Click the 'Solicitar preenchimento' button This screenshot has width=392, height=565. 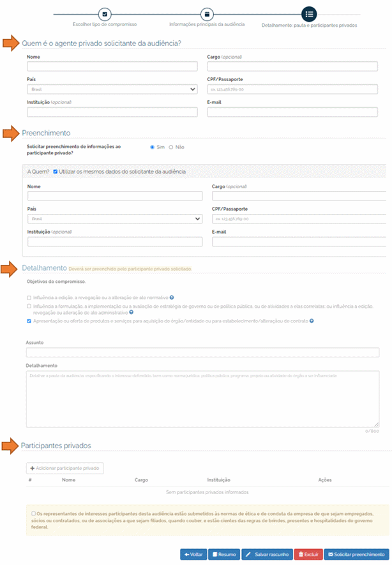point(356,555)
